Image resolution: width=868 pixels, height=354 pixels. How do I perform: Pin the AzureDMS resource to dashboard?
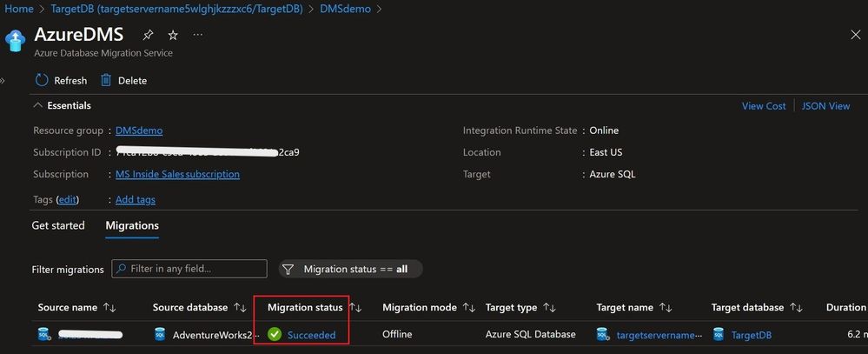coord(148,36)
